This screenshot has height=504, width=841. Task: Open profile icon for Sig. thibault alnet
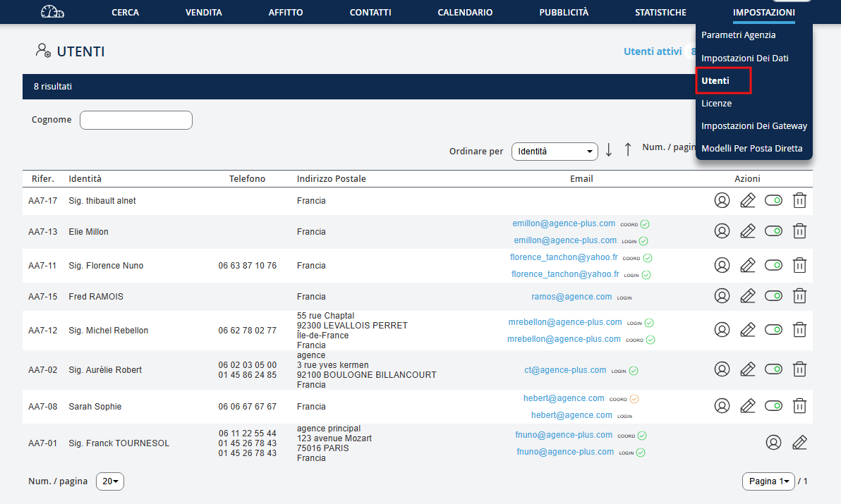(x=722, y=201)
